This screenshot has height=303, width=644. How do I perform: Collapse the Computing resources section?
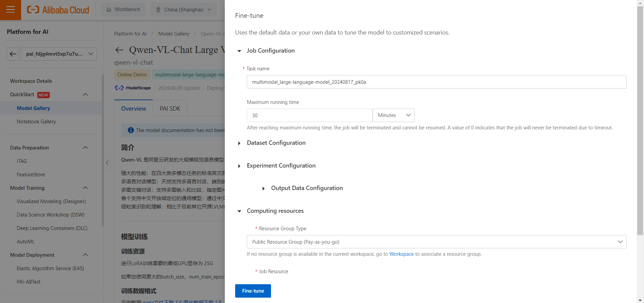tap(239, 211)
